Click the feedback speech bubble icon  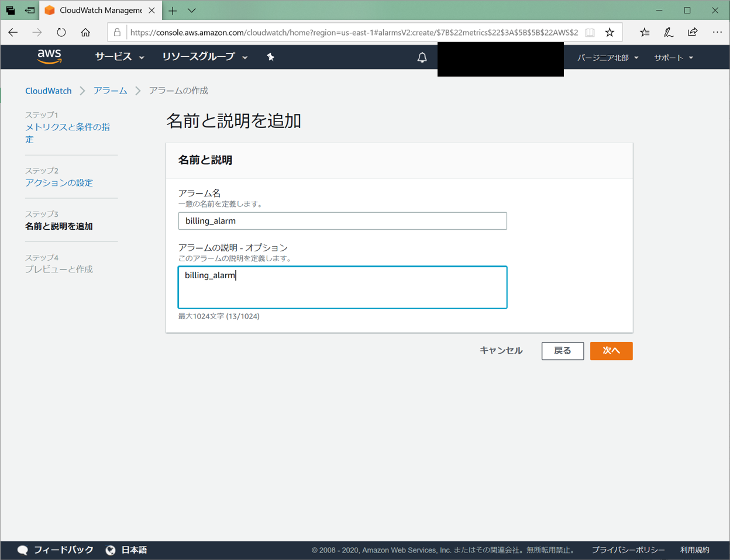(23, 550)
